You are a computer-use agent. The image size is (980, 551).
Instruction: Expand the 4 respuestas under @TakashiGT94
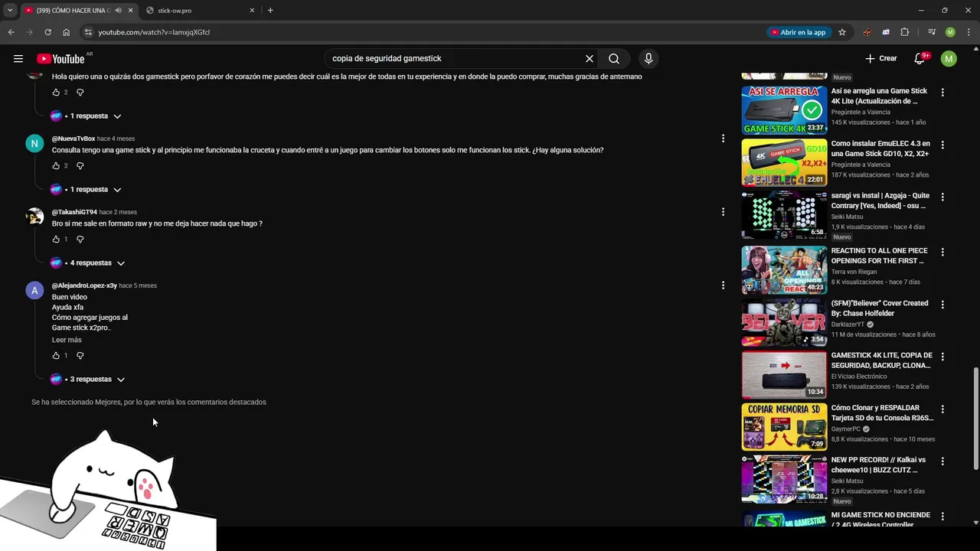(x=87, y=263)
